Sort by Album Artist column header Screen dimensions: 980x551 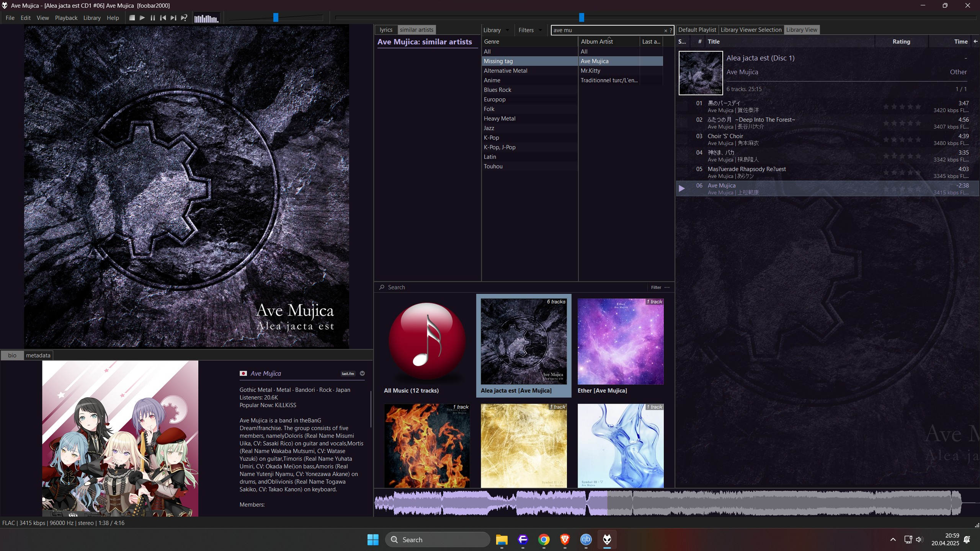[609, 41]
